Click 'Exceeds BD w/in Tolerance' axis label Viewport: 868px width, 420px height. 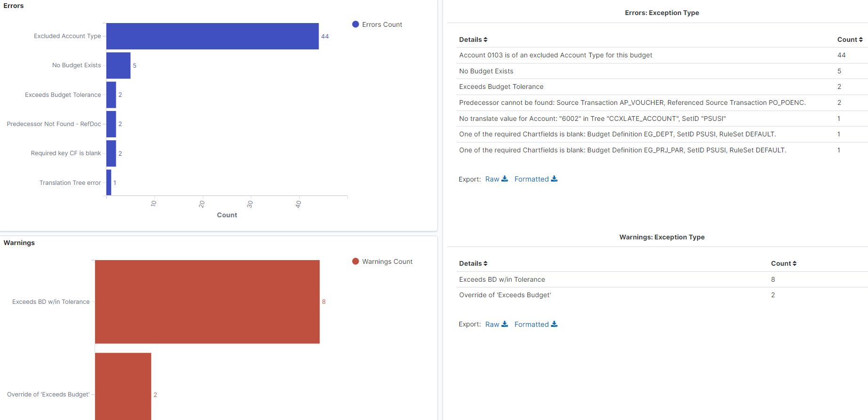(51, 302)
